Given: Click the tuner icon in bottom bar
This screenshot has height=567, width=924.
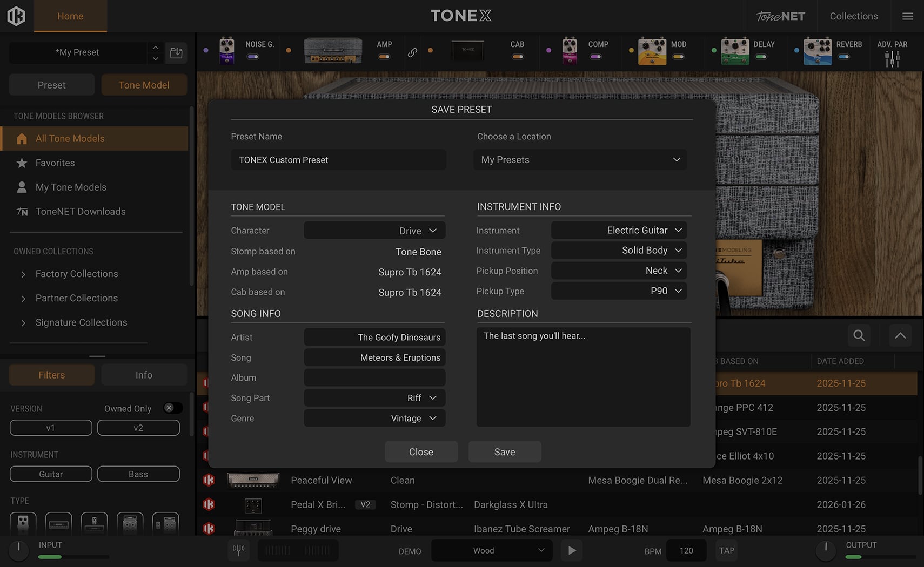Looking at the screenshot, I should [238, 550].
